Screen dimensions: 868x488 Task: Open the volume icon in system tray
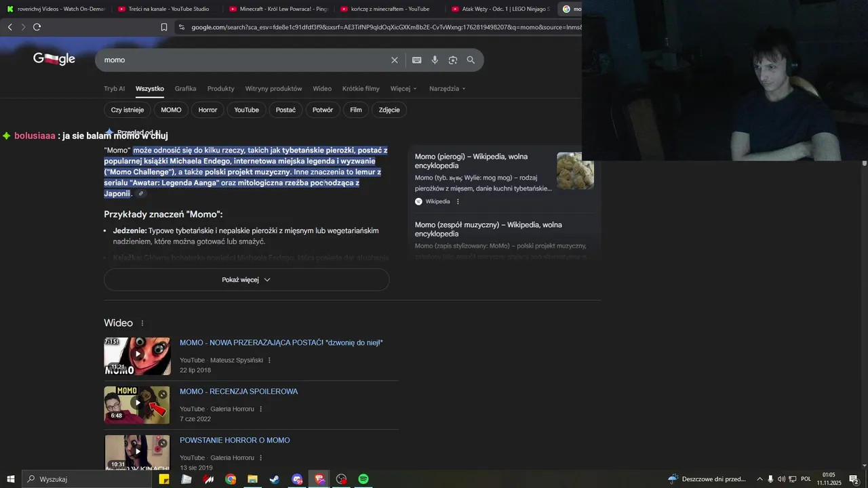point(781,479)
